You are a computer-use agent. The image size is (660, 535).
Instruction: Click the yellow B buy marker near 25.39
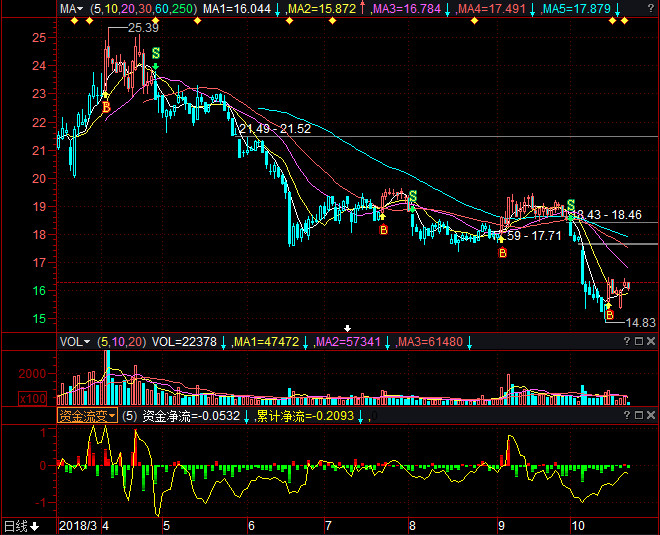[x=107, y=105]
